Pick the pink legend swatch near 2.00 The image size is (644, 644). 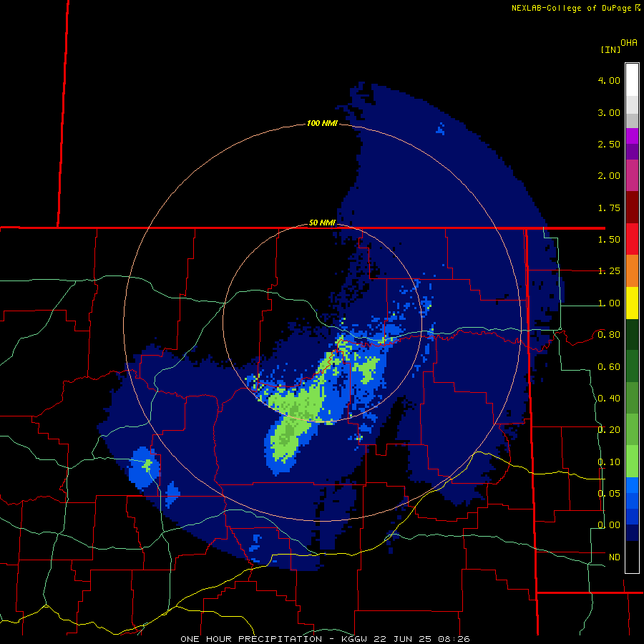(x=632, y=175)
